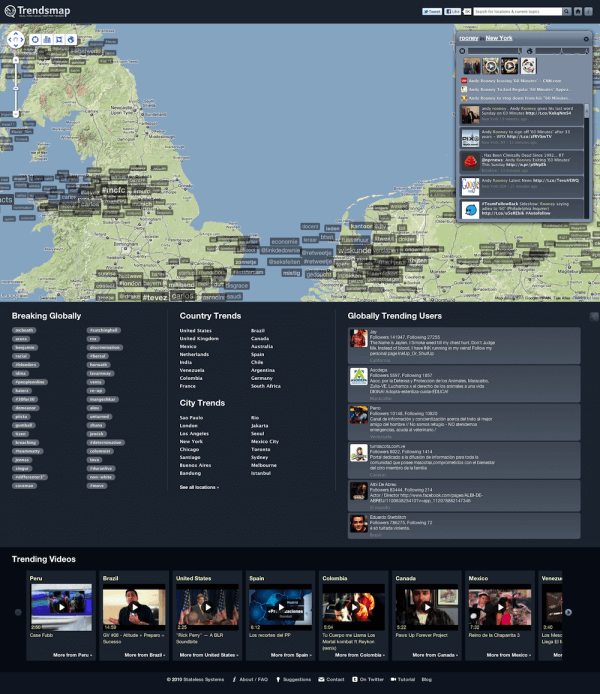Click 'More from Peru' link

tap(73, 655)
